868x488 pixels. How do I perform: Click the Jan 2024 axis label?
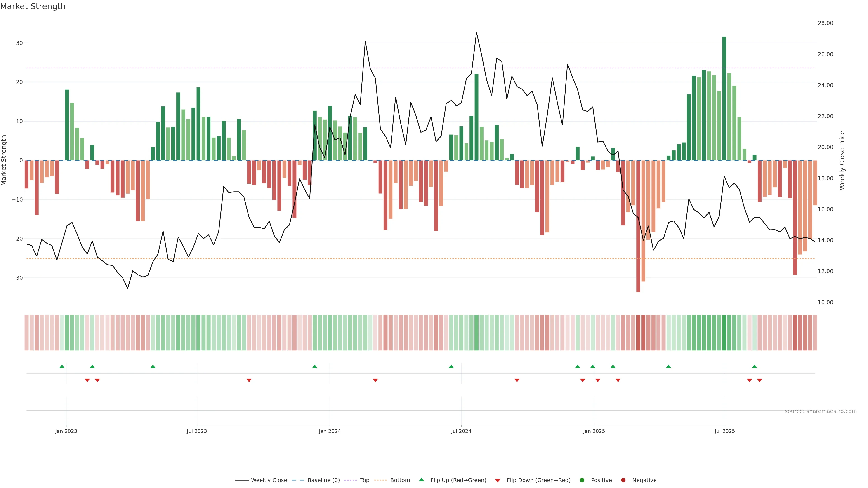330,431
